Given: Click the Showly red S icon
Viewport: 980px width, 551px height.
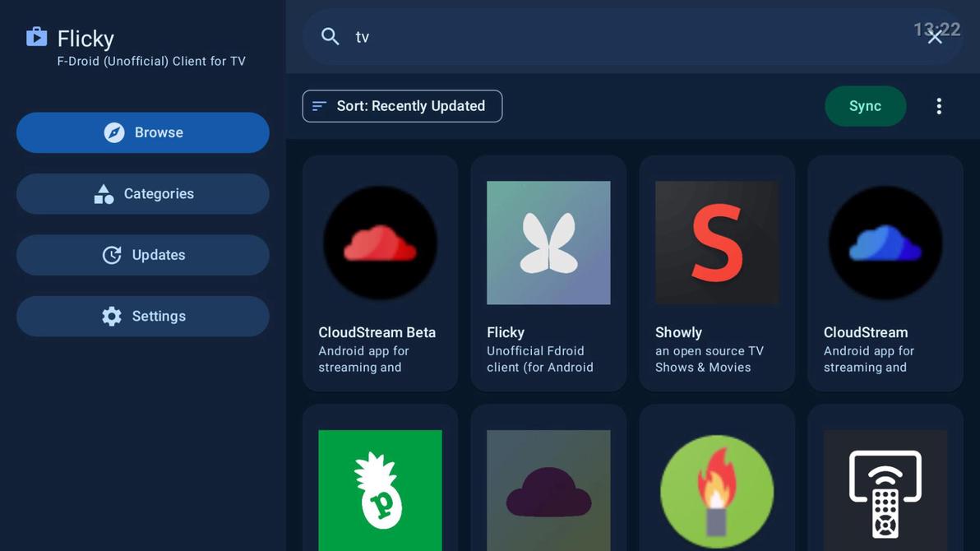Looking at the screenshot, I should (x=717, y=243).
